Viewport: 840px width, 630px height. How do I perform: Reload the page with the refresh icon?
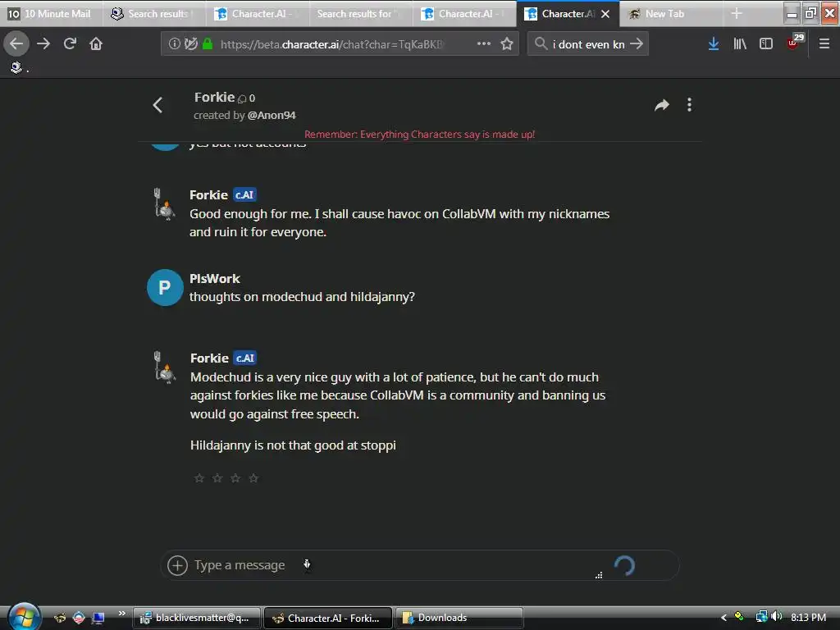click(x=70, y=44)
